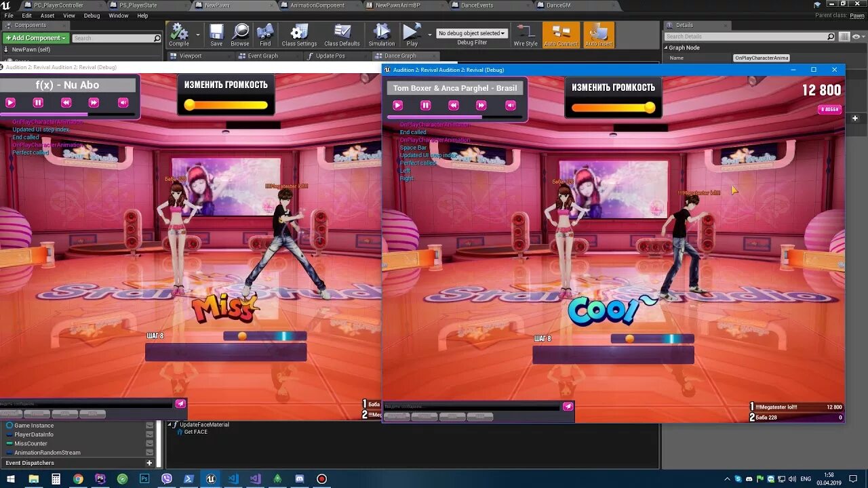Open the File menu
The image size is (868, 488).
click(9, 16)
